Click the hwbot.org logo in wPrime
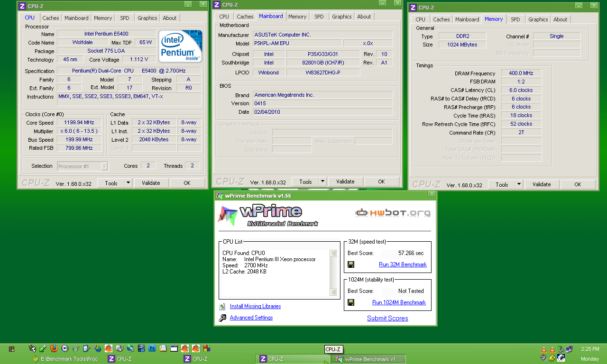The height and width of the screenshot is (364, 607). [x=393, y=212]
